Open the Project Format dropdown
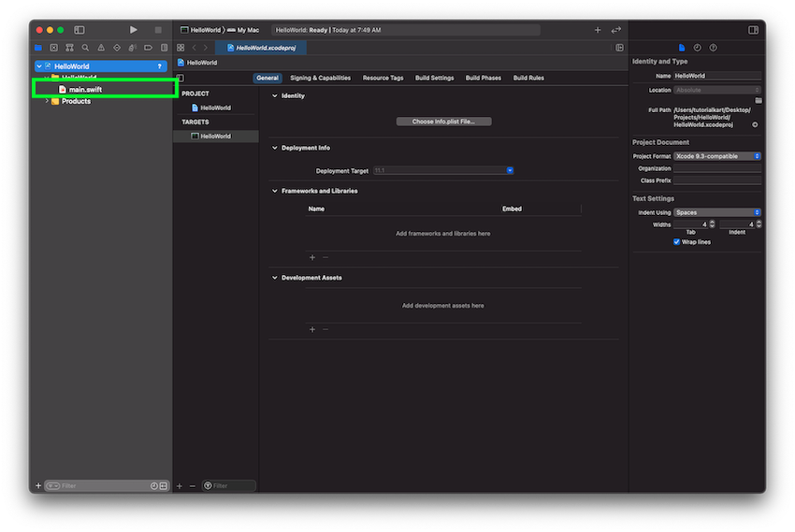 717,156
